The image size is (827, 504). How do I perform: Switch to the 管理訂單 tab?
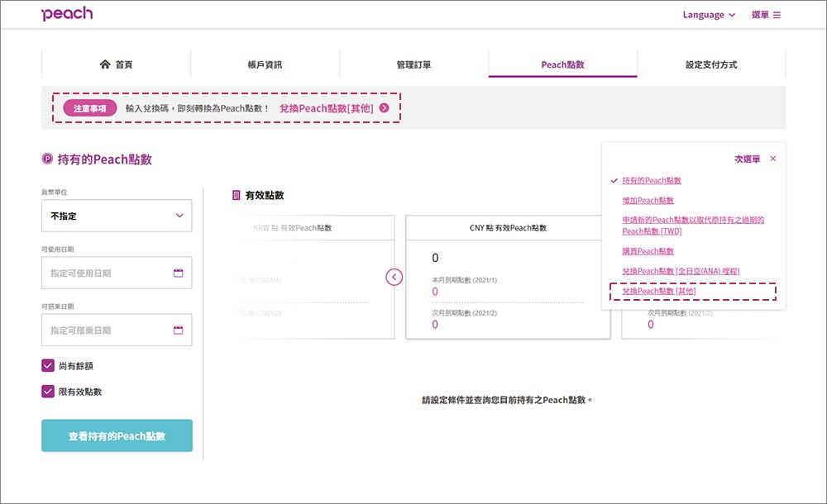(x=413, y=64)
